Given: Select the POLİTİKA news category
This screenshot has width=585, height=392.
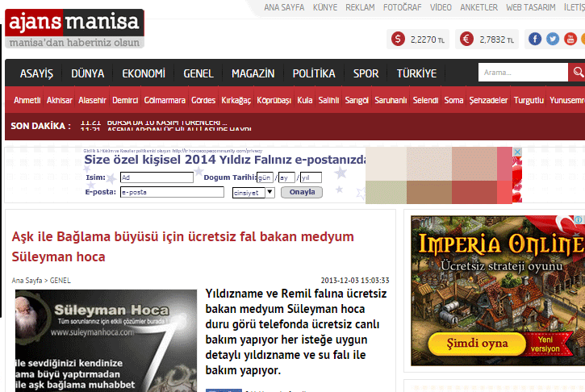Looking at the screenshot, I should click(314, 73).
